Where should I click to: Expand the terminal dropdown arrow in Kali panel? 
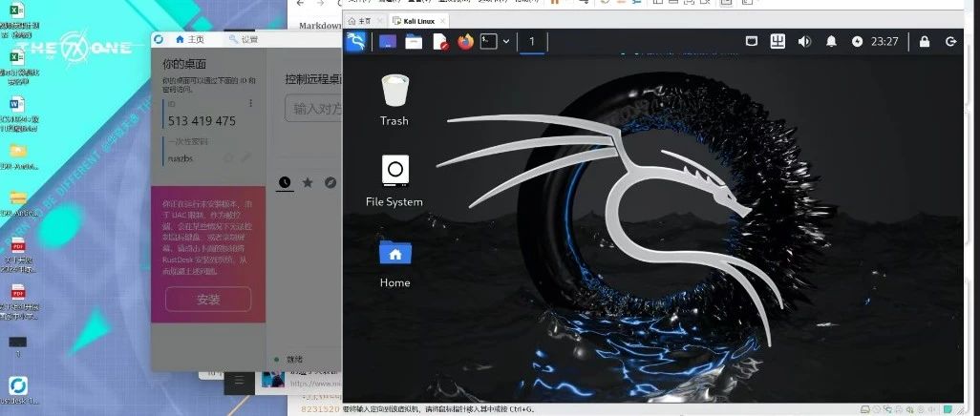tap(506, 42)
